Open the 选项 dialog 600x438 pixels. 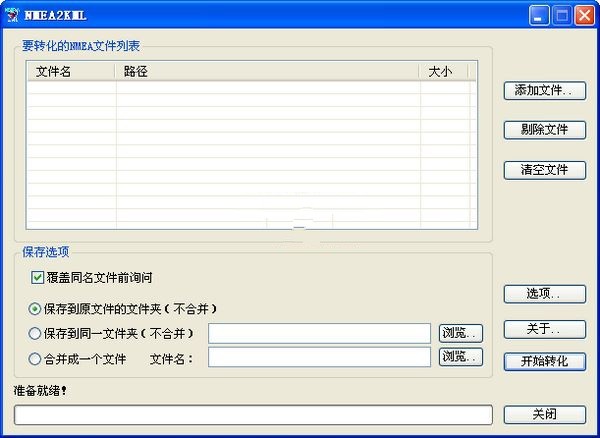tap(545, 294)
